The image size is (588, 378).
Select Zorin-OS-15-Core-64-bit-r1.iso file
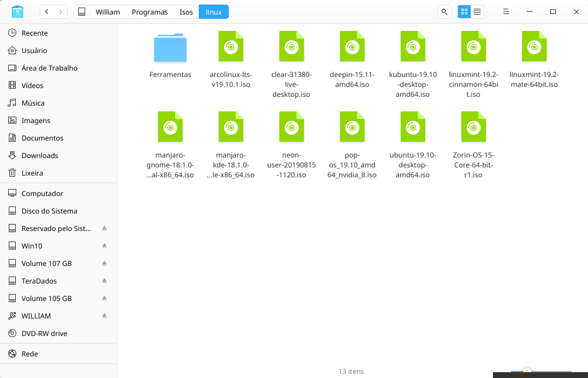[474, 145]
